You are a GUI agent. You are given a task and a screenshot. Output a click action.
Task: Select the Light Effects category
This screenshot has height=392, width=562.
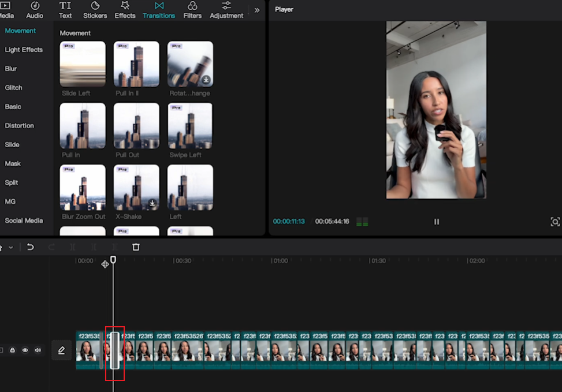(24, 50)
